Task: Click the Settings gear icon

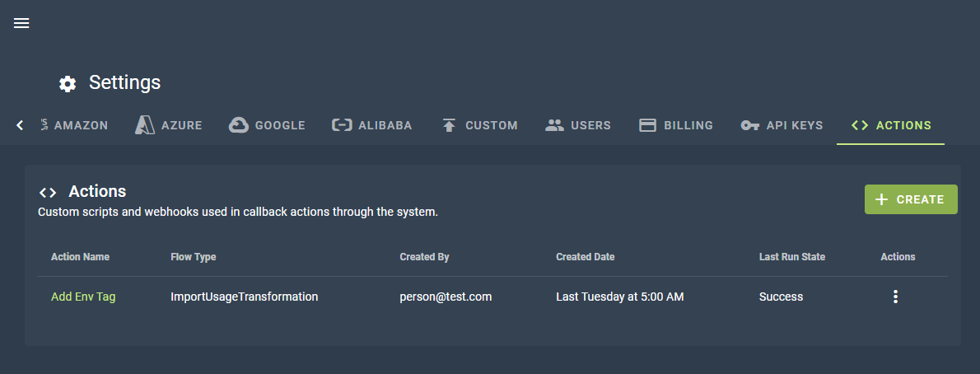Action: (x=68, y=83)
